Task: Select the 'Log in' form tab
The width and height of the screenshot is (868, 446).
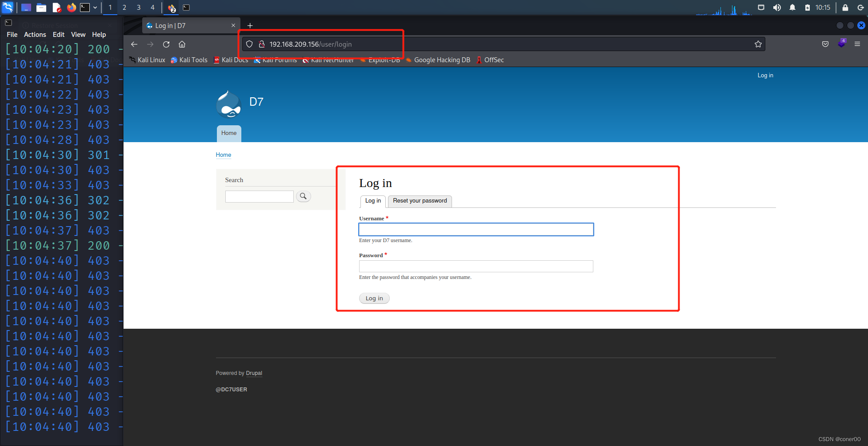Action: 373,201
